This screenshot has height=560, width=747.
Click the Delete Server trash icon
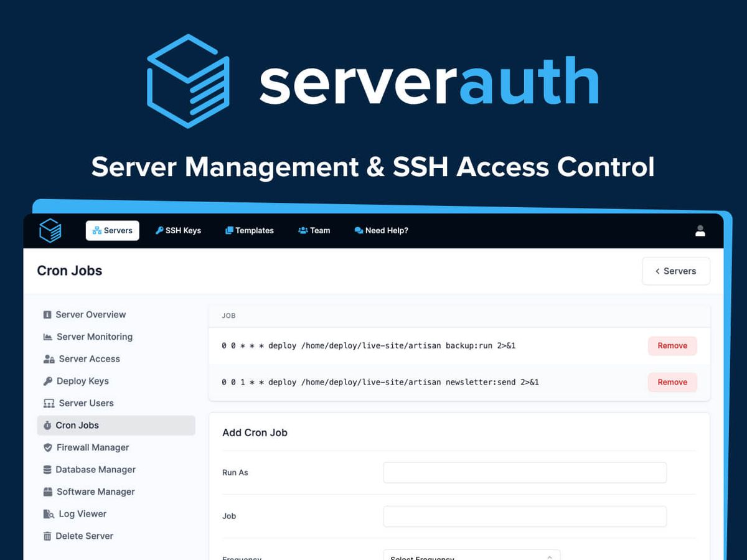click(x=48, y=536)
